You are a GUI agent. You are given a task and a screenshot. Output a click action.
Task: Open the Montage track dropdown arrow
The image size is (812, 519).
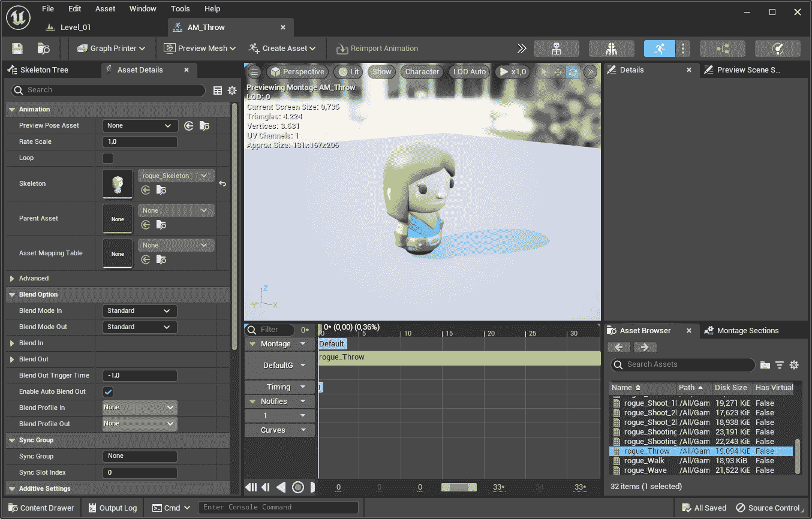303,344
